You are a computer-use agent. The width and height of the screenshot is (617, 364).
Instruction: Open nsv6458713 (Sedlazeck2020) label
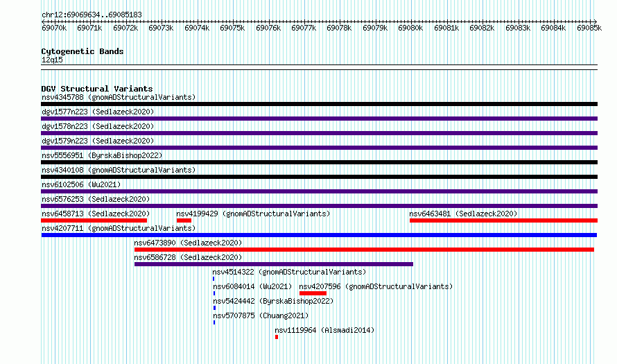point(96,214)
